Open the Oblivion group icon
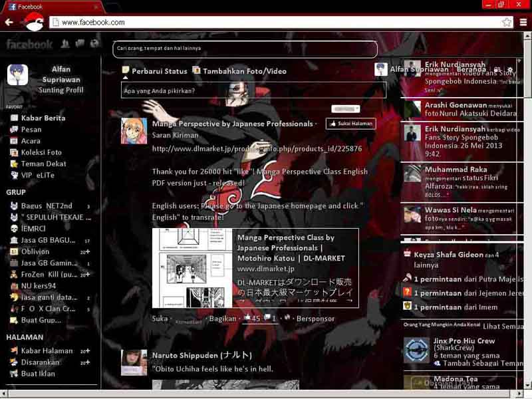Viewport: 532px width, 399px height. click(15, 251)
